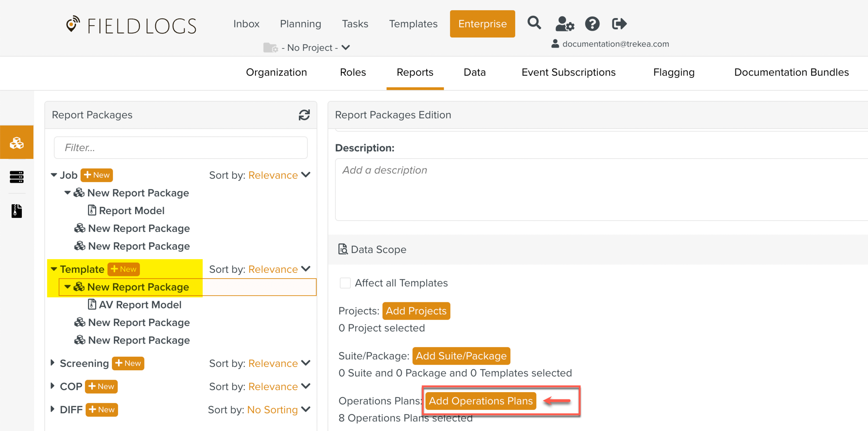Select the AV Report Model item
This screenshot has height=431, width=868.
tap(140, 305)
